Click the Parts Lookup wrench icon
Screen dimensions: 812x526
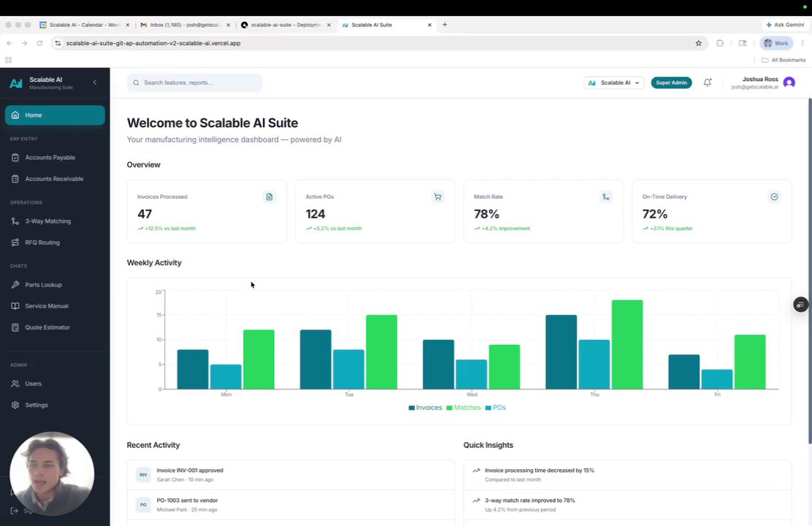point(15,284)
